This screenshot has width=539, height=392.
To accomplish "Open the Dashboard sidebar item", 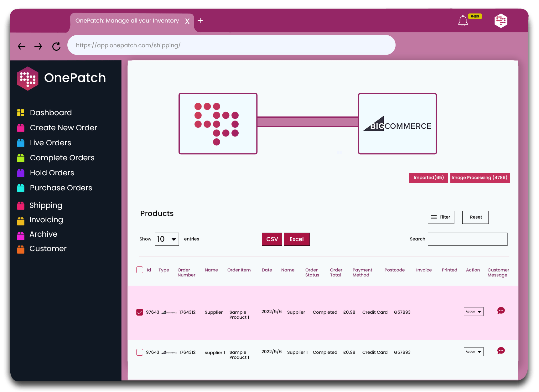I will coord(50,112).
